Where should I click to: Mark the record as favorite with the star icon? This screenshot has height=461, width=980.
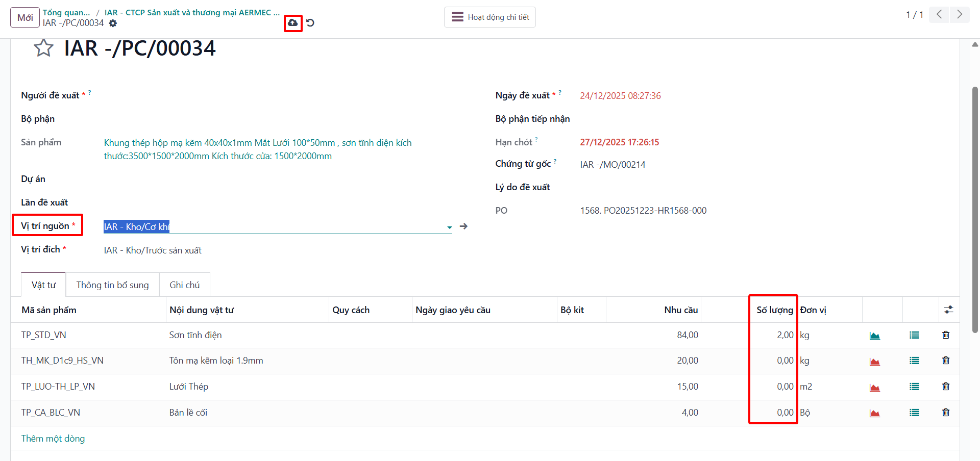[x=44, y=48]
